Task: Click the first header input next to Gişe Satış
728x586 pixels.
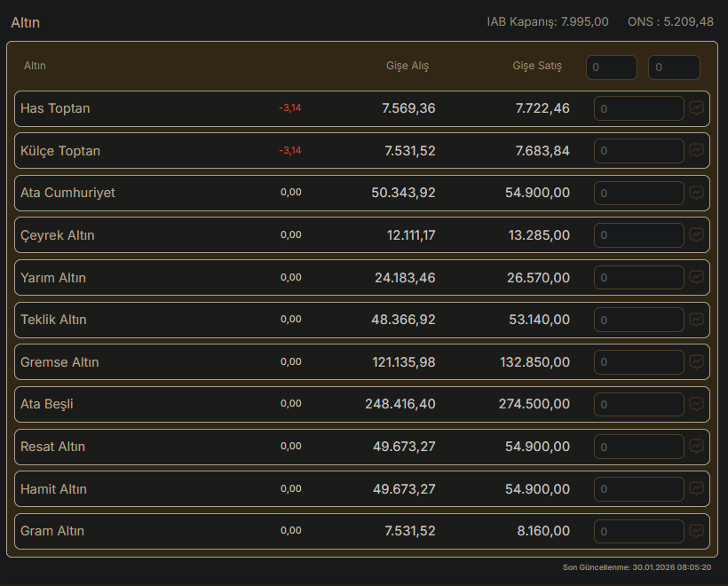Action: coord(611,67)
